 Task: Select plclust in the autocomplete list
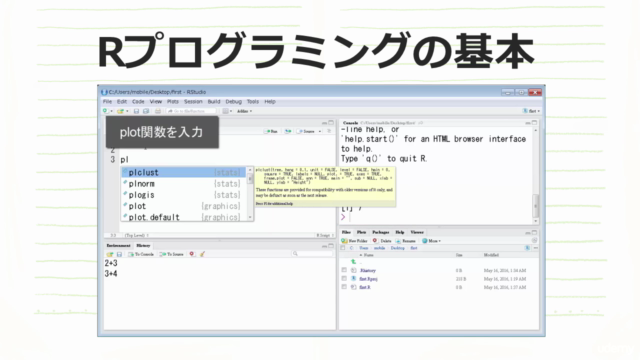point(183,173)
